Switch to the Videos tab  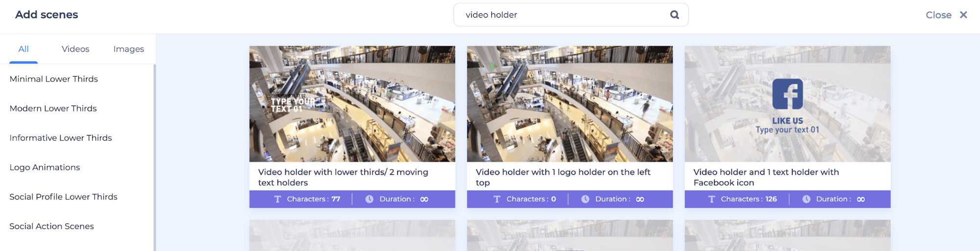(x=75, y=49)
